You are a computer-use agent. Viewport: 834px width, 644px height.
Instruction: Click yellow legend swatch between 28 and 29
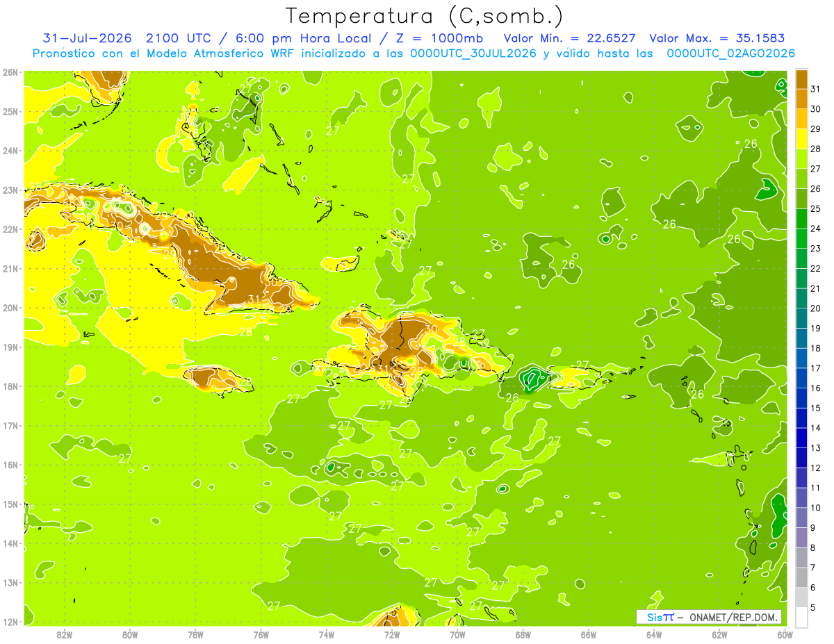802,139
